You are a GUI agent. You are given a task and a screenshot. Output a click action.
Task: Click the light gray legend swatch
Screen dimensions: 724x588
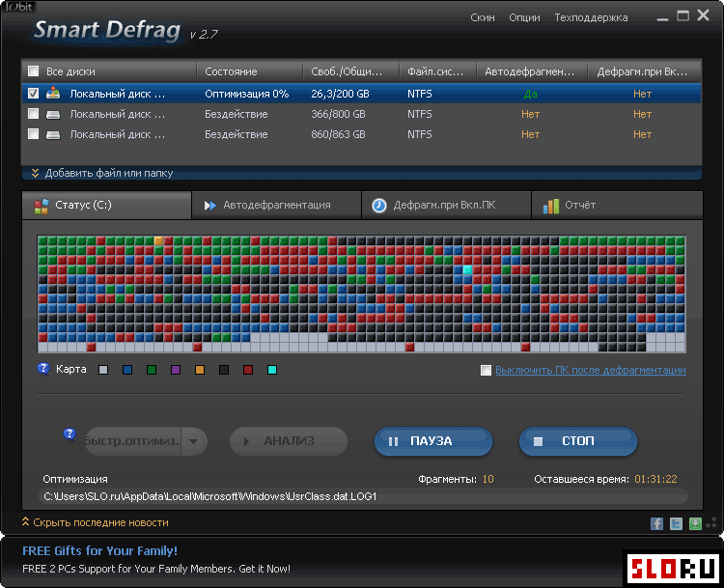(103, 370)
